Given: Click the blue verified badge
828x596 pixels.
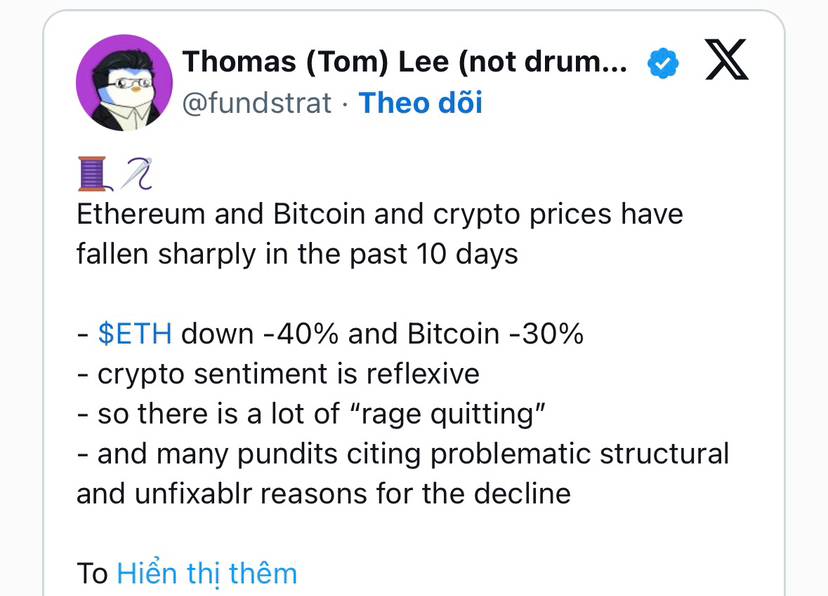Looking at the screenshot, I should (662, 63).
